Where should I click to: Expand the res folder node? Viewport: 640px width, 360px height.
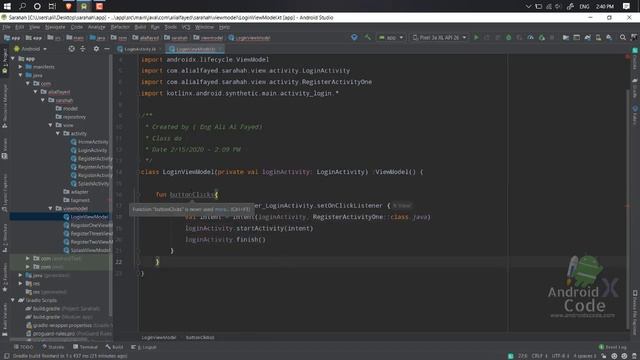(20, 283)
